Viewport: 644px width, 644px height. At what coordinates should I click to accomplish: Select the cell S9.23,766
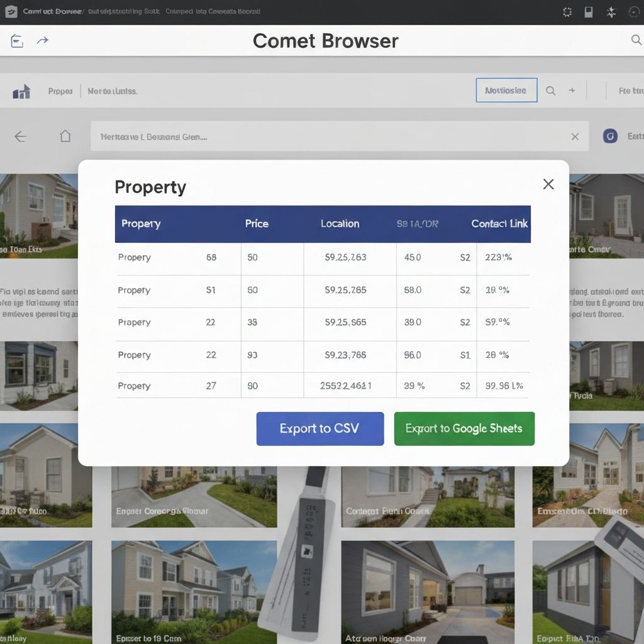(345, 355)
